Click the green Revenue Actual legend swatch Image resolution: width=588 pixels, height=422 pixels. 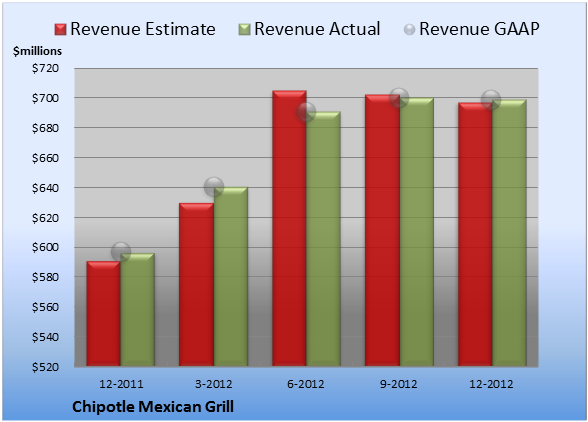244,30
